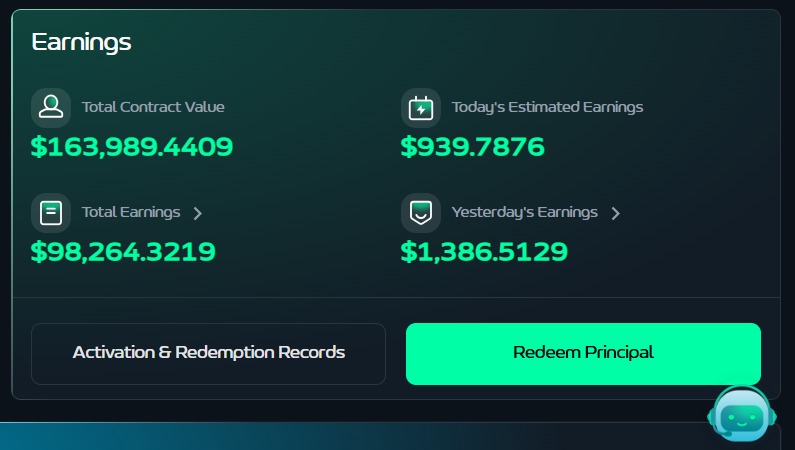Click the Yesterday's Earnings label
Screen dimensions: 795x450
(525, 212)
